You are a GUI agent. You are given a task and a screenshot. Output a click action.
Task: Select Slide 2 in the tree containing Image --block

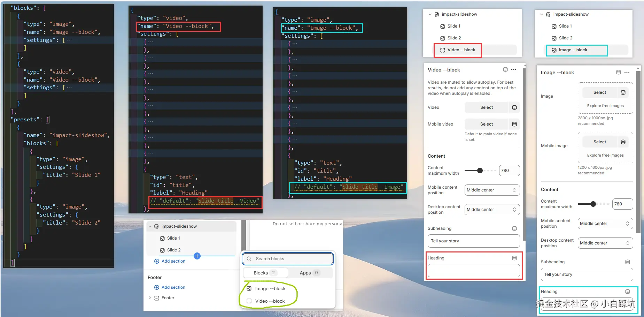tap(566, 38)
